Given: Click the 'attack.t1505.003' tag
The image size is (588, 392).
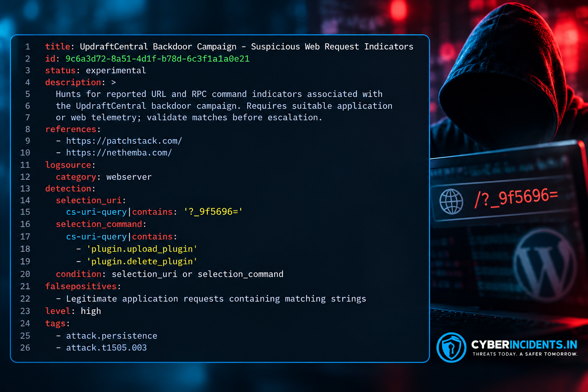Looking at the screenshot, I should click(x=106, y=348).
